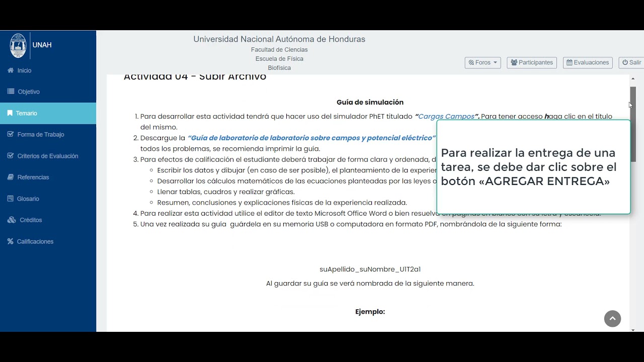The width and height of the screenshot is (644, 362).
Task: Open Calificaciones in the sidebar
Action: 48,241
